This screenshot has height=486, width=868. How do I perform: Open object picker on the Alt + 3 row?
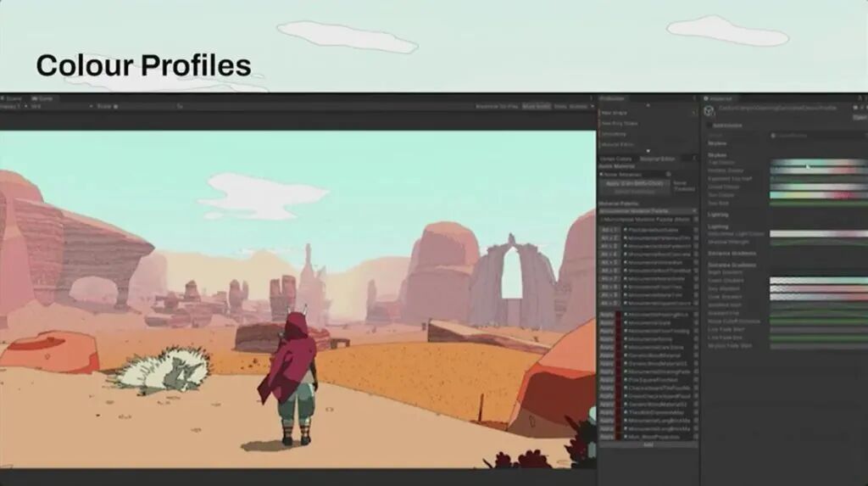(x=695, y=246)
